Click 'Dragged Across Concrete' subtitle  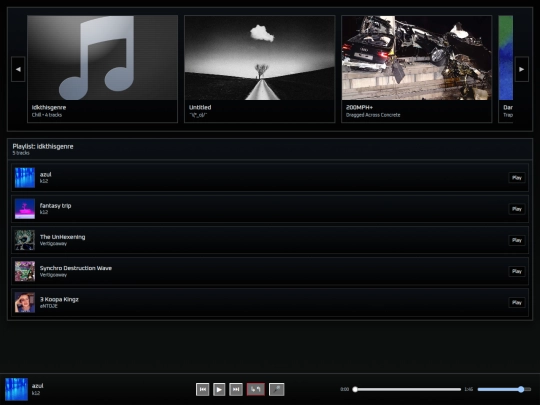[373, 115]
